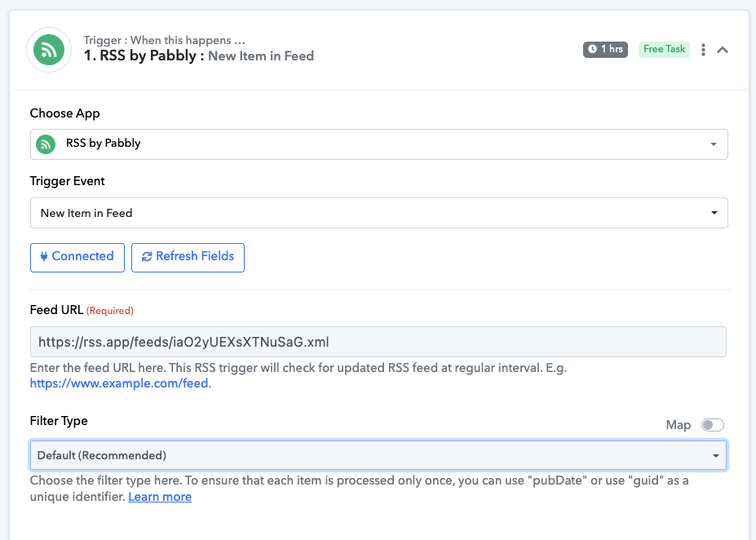
Task: Click the New Item in Feed selection text
Action: 86,213
